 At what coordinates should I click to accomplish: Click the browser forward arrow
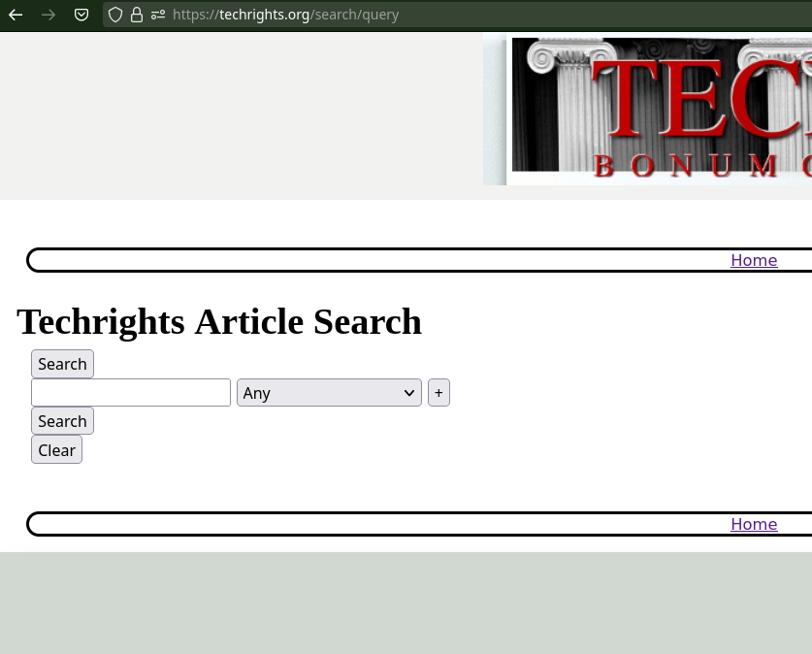(x=49, y=15)
